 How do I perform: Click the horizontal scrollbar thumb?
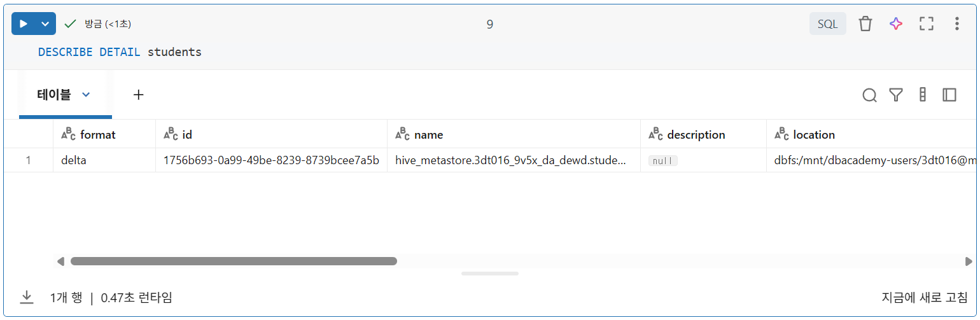234,261
